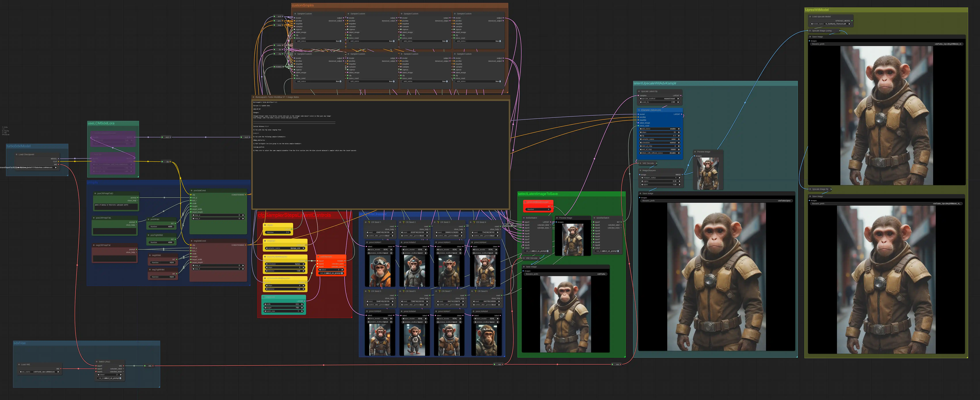
Task: Decrease width arrow in the emptyLtnt node
Action: point(265,304)
